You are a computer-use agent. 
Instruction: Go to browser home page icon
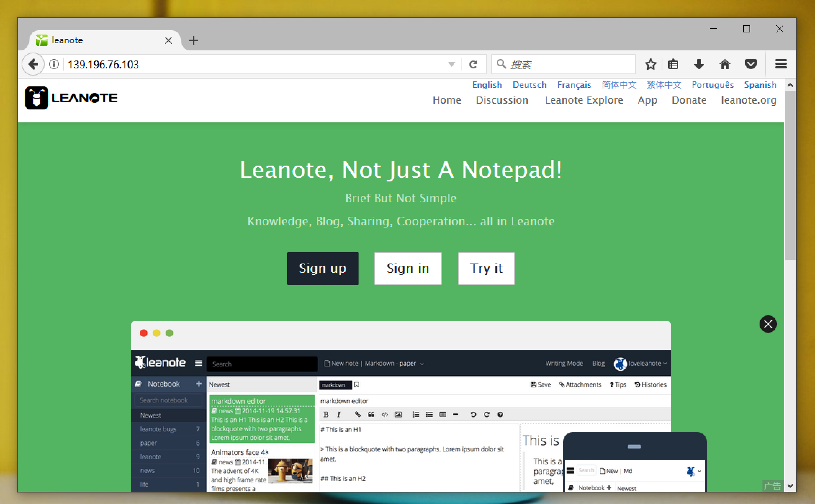click(x=725, y=64)
